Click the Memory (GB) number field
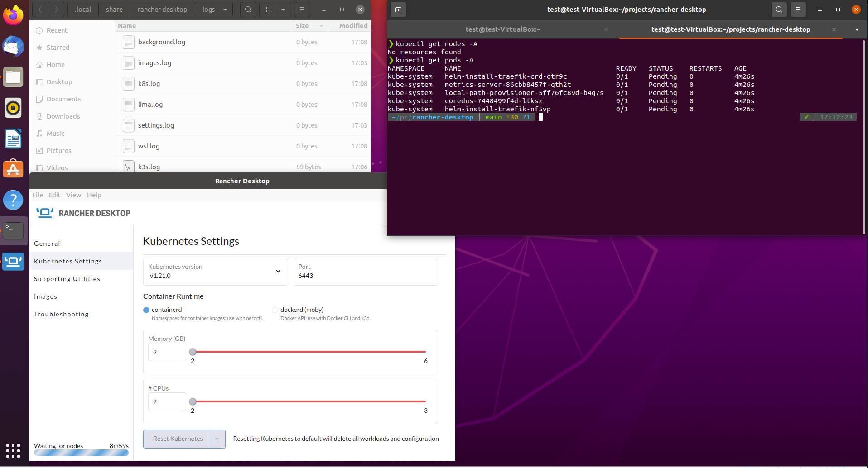868x468 pixels. point(167,352)
